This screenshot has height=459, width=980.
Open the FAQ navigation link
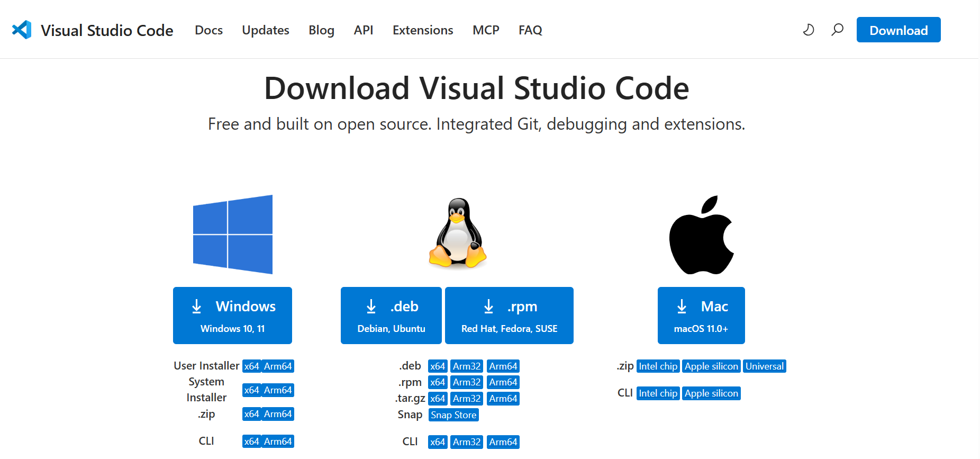click(x=530, y=30)
